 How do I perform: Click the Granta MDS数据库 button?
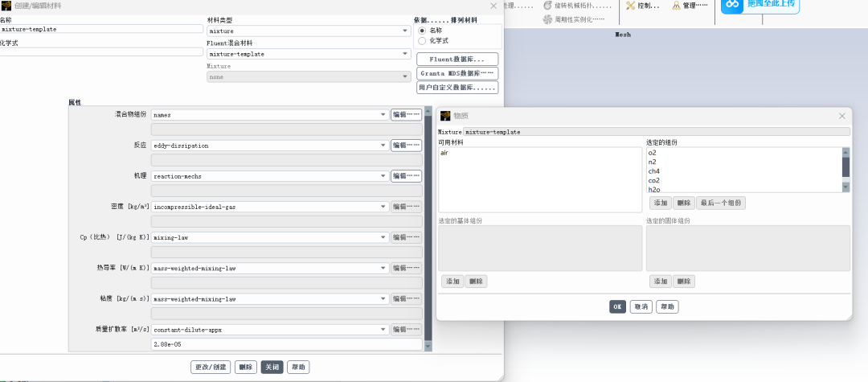tap(457, 73)
